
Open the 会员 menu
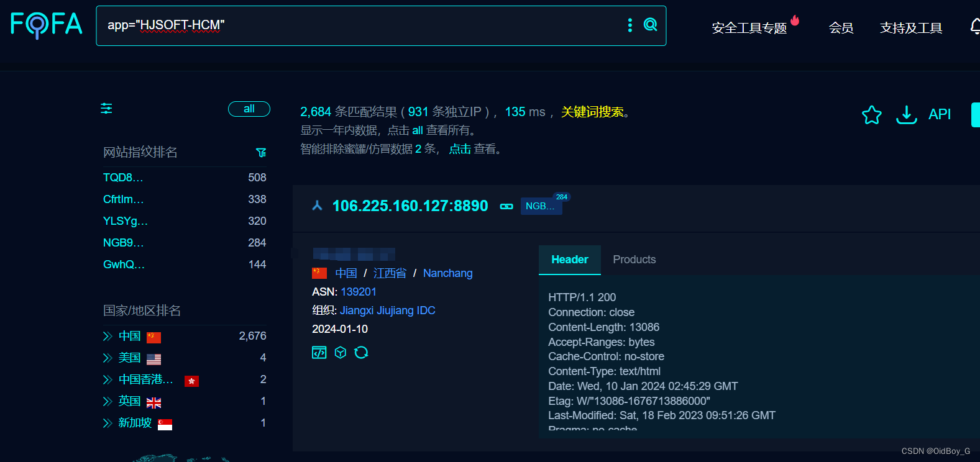[841, 28]
